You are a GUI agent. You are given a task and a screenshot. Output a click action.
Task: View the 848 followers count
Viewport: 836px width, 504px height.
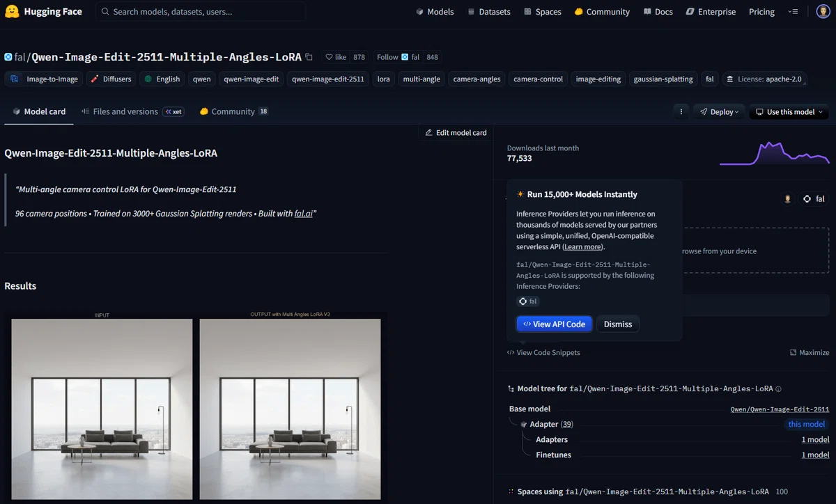click(432, 57)
